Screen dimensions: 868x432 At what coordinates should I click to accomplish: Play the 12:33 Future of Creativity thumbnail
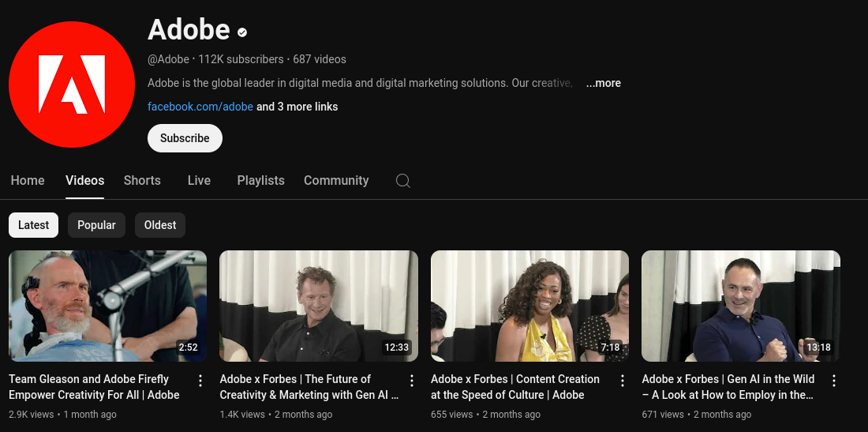tap(319, 306)
